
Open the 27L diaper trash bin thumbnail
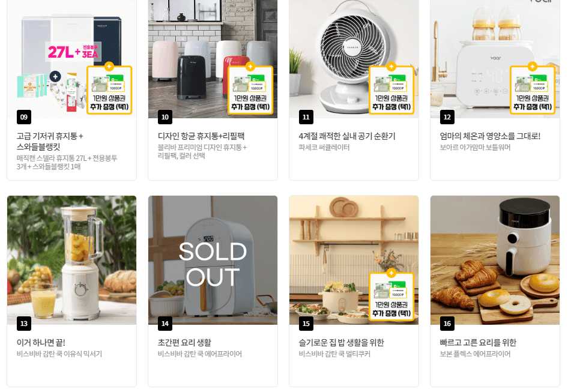click(x=71, y=59)
